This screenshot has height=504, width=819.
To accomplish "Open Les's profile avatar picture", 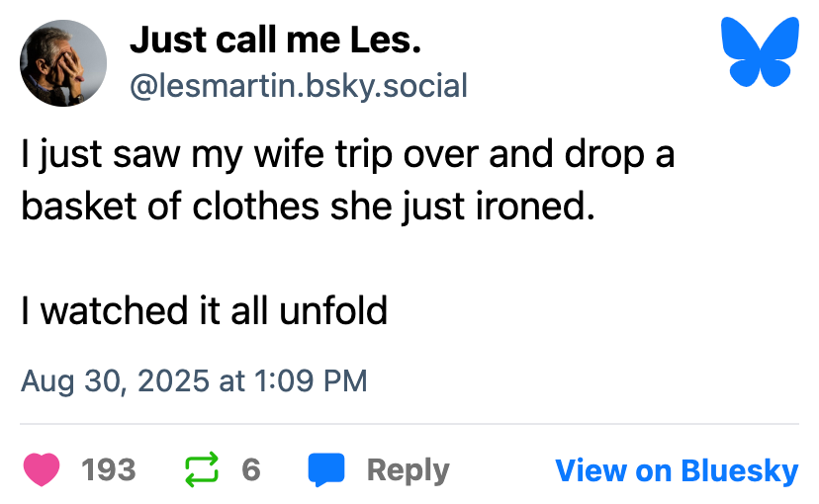I will pos(63,63).
